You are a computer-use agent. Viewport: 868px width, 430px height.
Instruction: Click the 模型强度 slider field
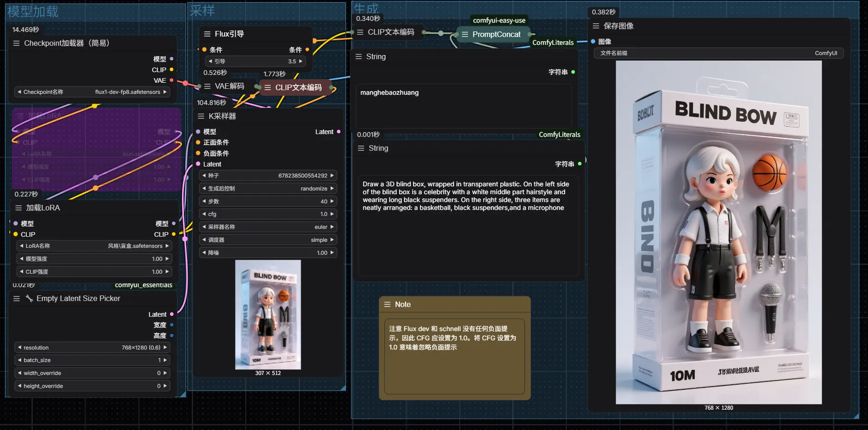coord(94,259)
